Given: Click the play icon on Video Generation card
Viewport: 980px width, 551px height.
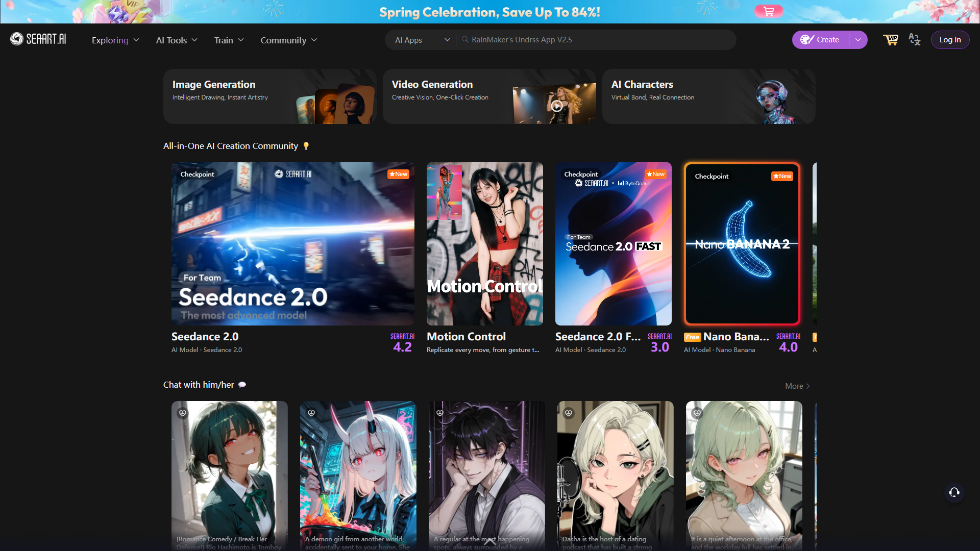Looking at the screenshot, I should 557,106.
